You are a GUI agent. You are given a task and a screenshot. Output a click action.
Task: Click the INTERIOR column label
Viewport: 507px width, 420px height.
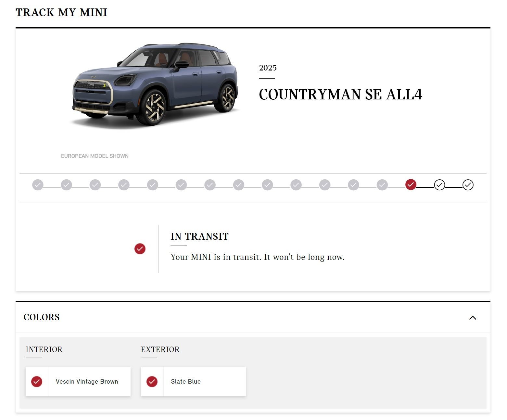click(44, 350)
